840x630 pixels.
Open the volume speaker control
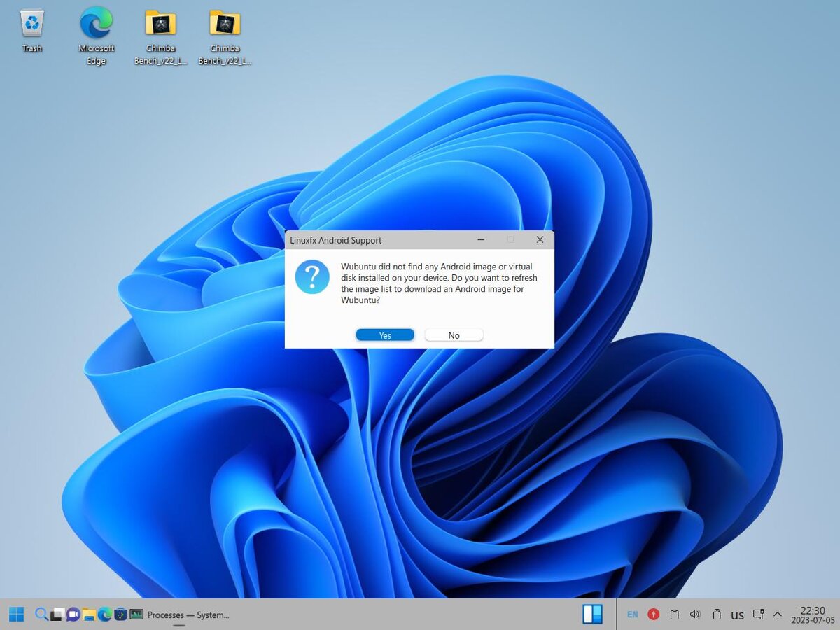[x=695, y=615]
